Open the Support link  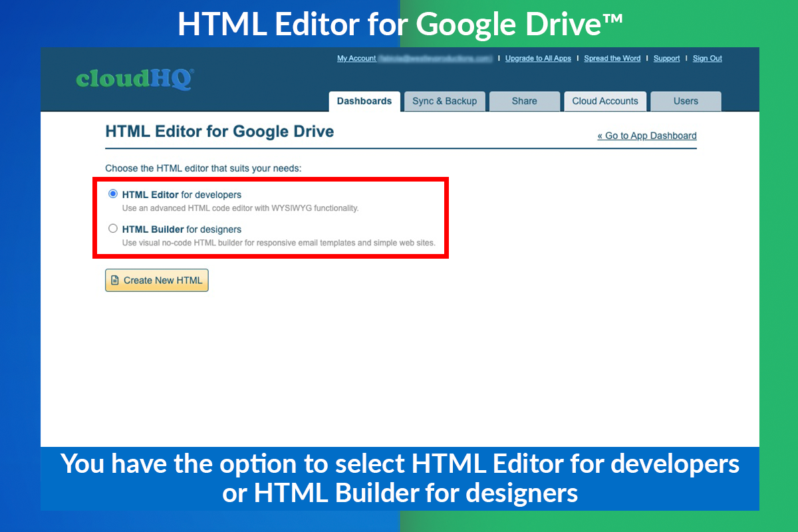666,59
